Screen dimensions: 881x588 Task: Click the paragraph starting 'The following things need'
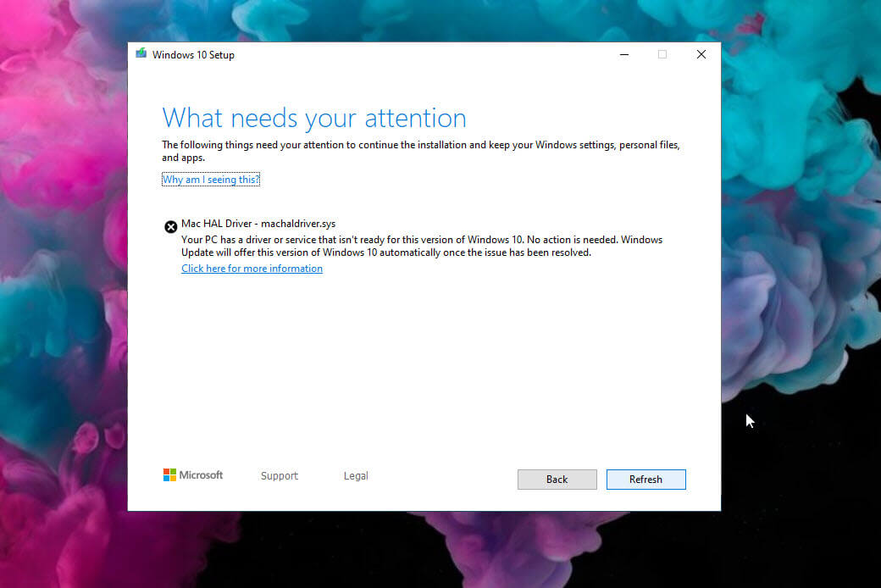[x=421, y=151]
